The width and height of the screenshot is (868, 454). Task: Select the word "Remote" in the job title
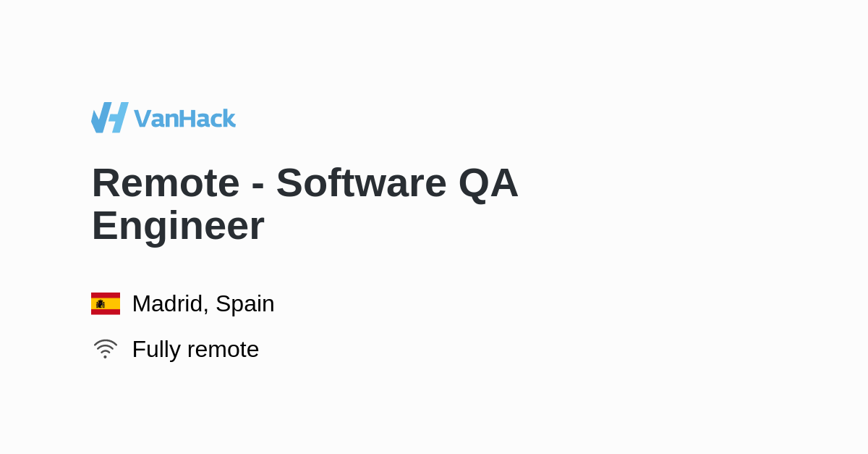click(x=166, y=182)
